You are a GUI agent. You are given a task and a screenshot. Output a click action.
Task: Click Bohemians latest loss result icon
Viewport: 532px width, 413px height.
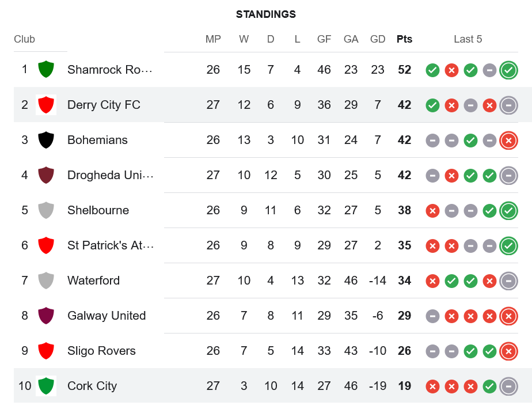(508, 141)
